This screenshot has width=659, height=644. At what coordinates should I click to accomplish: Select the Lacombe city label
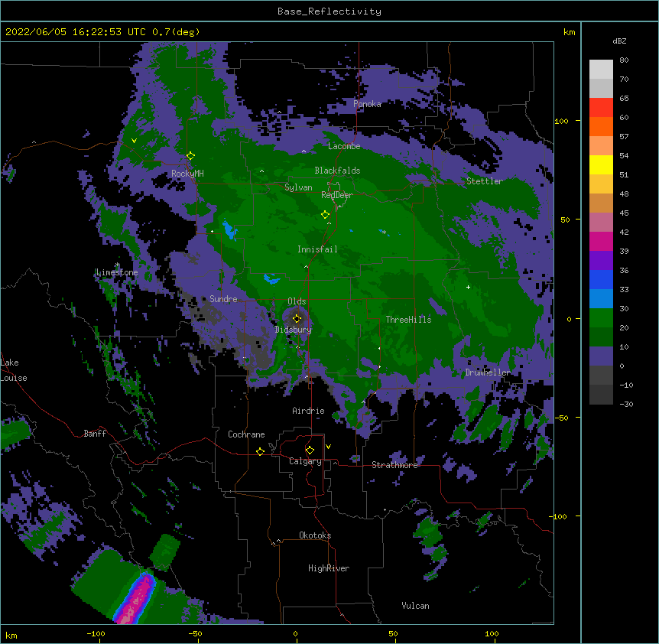coord(344,146)
